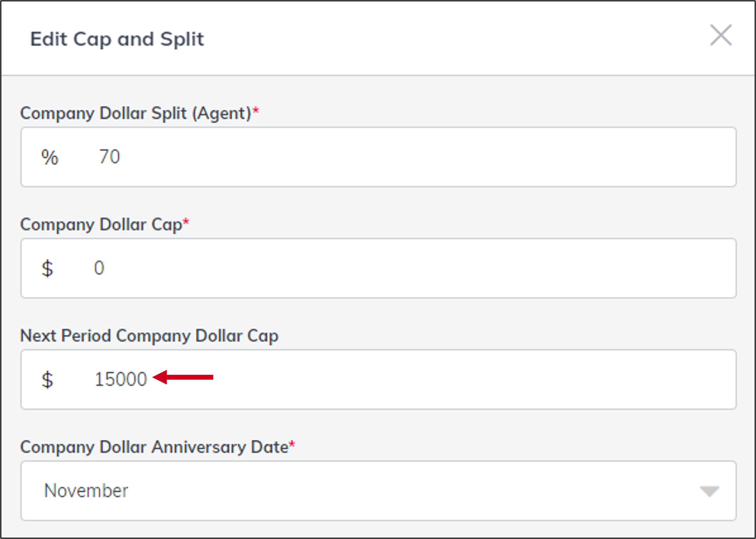Click the dollar sign in the Next Period field

[x=47, y=380]
